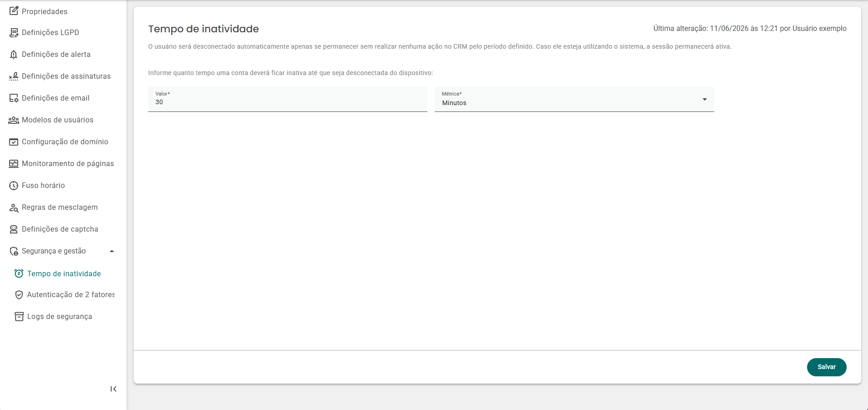Click the Propriedades edit icon
Viewport: 868px width, 410px height.
point(14,10)
